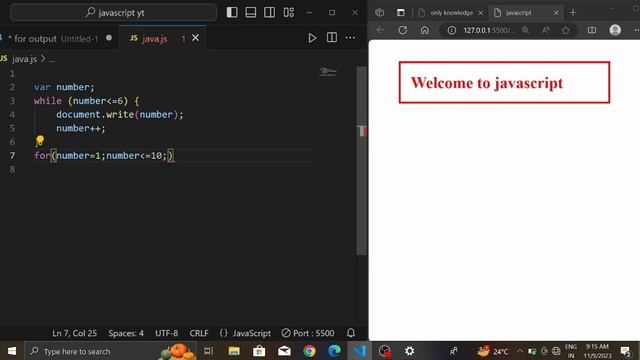Close the 'javascript' browser tab
This screenshot has width=640, height=360.
pos(556,13)
